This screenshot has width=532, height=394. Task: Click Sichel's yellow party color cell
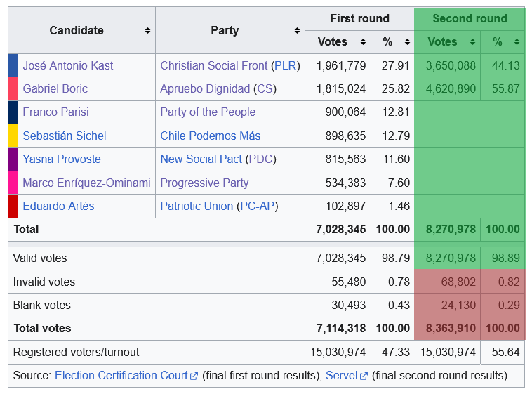13,136
